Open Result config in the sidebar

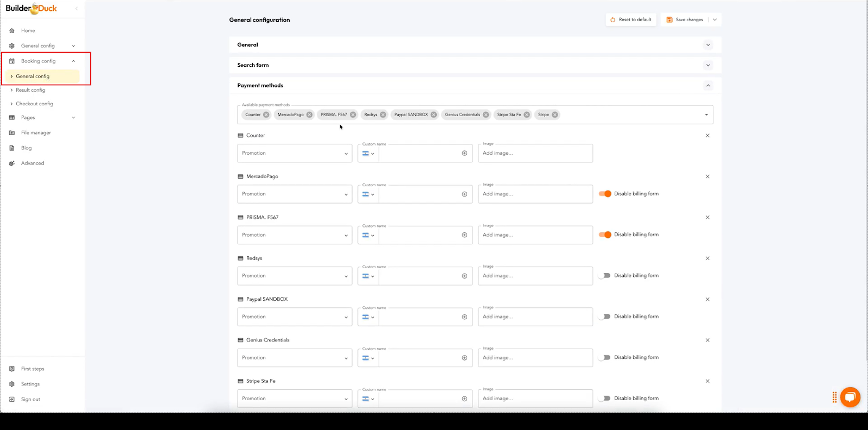click(30, 90)
